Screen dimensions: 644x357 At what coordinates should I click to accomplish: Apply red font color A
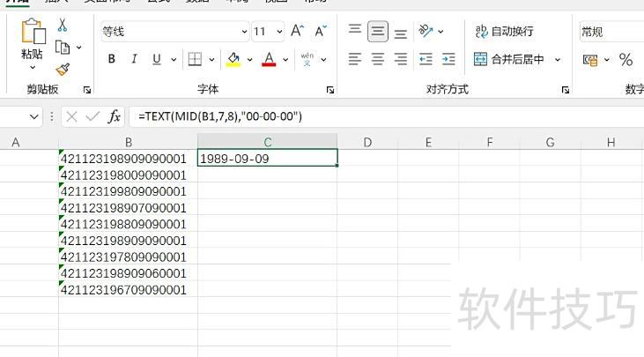tap(269, 59)
